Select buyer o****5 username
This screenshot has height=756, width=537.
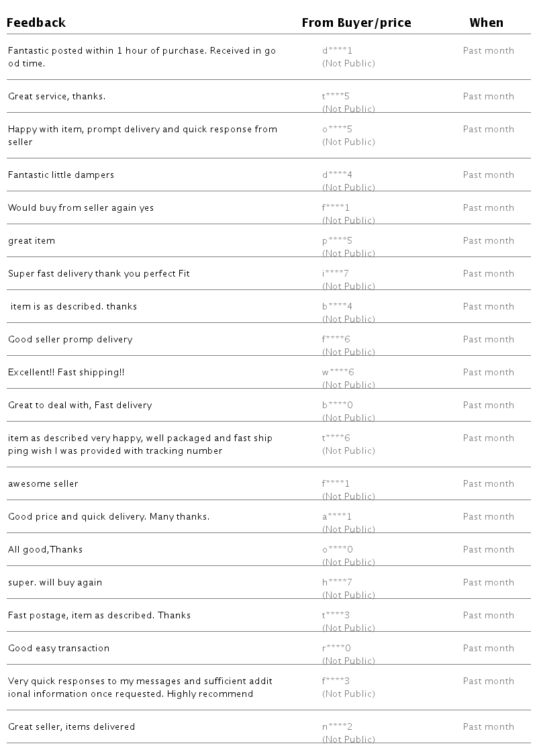point(337,129)
